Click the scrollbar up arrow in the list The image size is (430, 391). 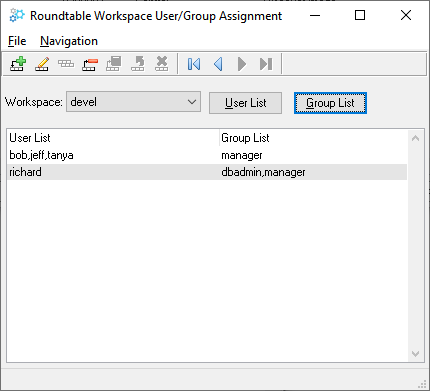click(415, 138)
